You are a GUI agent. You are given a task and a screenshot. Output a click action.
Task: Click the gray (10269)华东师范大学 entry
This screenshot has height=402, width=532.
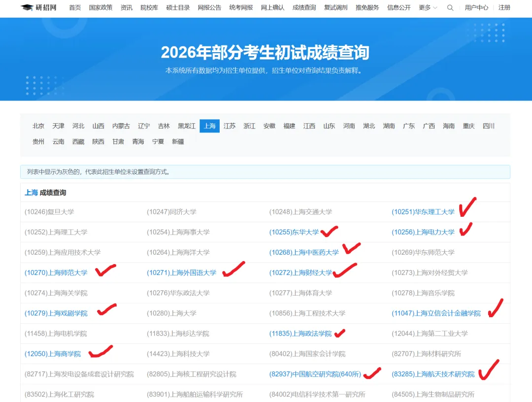click(423, 252)
